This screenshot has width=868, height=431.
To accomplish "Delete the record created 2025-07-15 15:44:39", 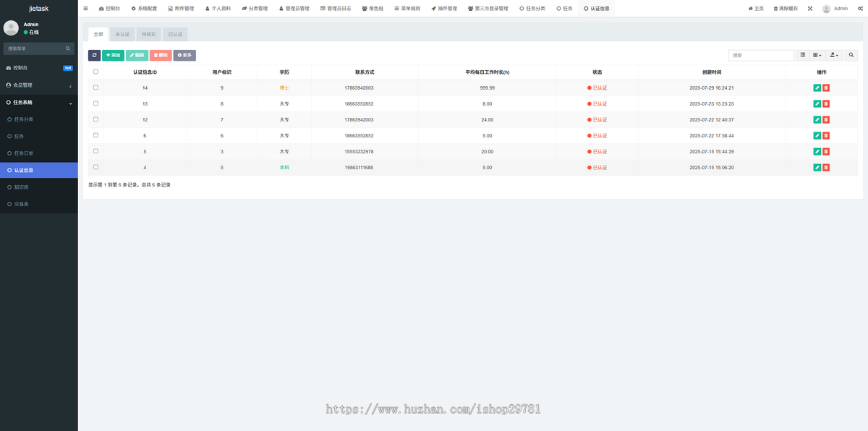I will pyautogui.click(x=826, y=151).
